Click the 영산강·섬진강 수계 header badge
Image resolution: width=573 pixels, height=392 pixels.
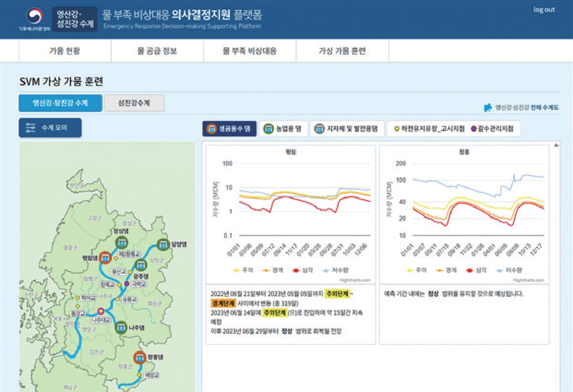(x=75, y=19)
